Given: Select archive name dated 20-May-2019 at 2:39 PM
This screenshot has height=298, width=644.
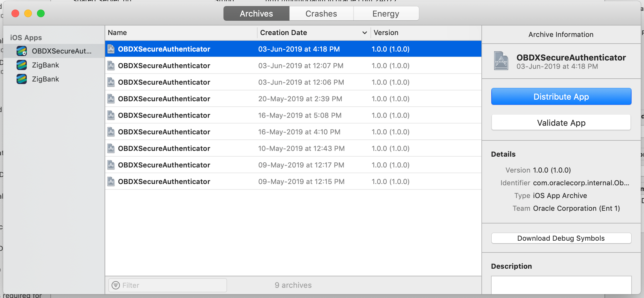Looking at the screenshot, I should pyautogui.click(x=164, y=99).
